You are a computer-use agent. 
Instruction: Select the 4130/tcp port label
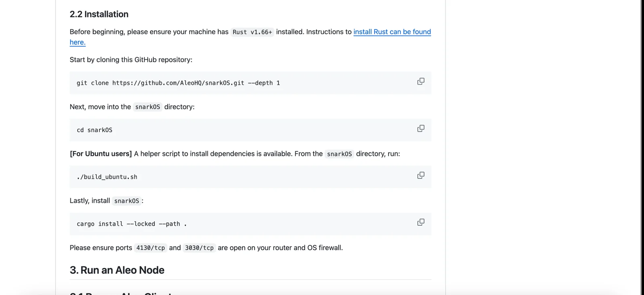point(151,248)
